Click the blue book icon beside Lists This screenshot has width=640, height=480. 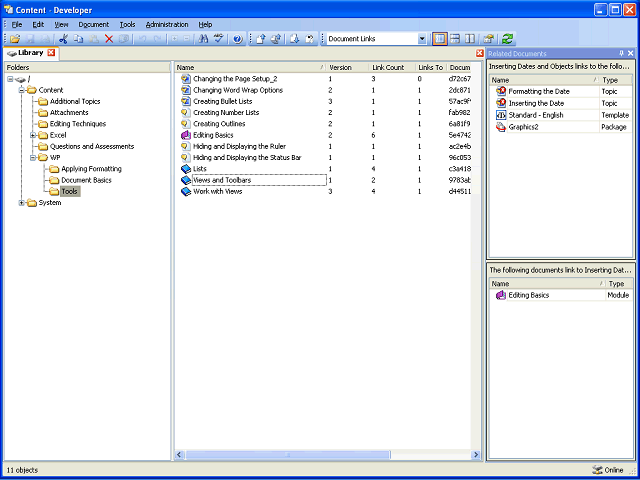point(186,169)
